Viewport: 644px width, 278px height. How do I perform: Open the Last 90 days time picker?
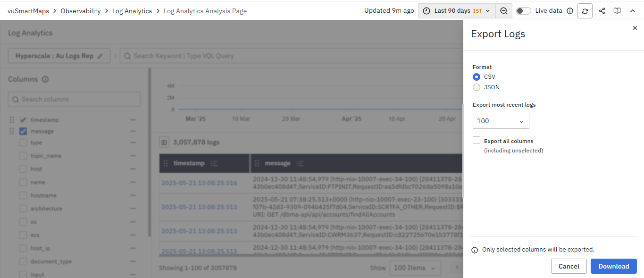coord(457,11)
